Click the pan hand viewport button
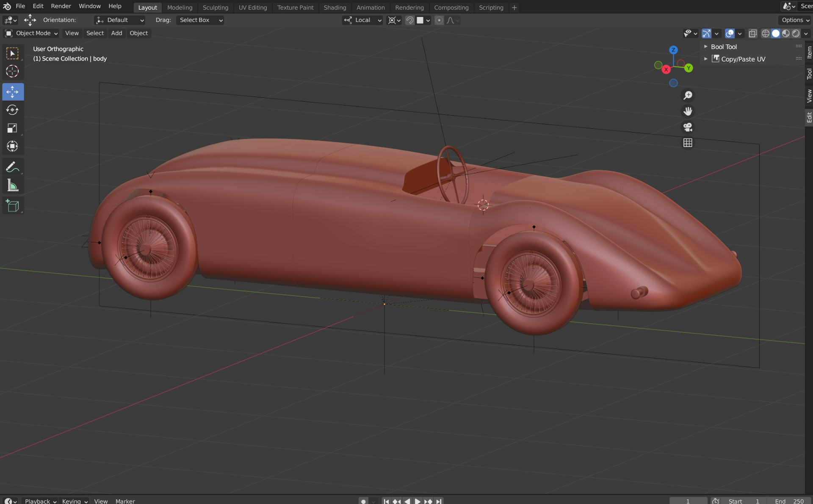Image resolution: width=813 pixels, height=504 pixels. [688, 111]
